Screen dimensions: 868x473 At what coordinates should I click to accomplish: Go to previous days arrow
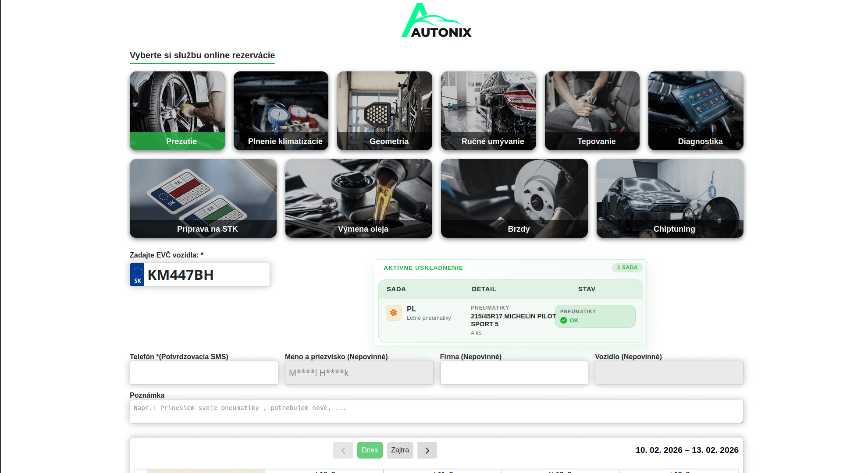click(x=343, y=450)
